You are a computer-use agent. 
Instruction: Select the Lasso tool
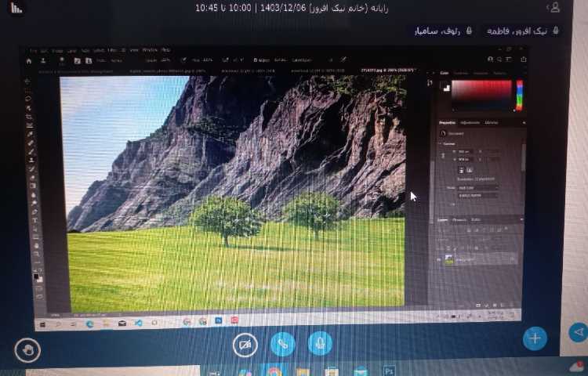[x=29, y=99]
